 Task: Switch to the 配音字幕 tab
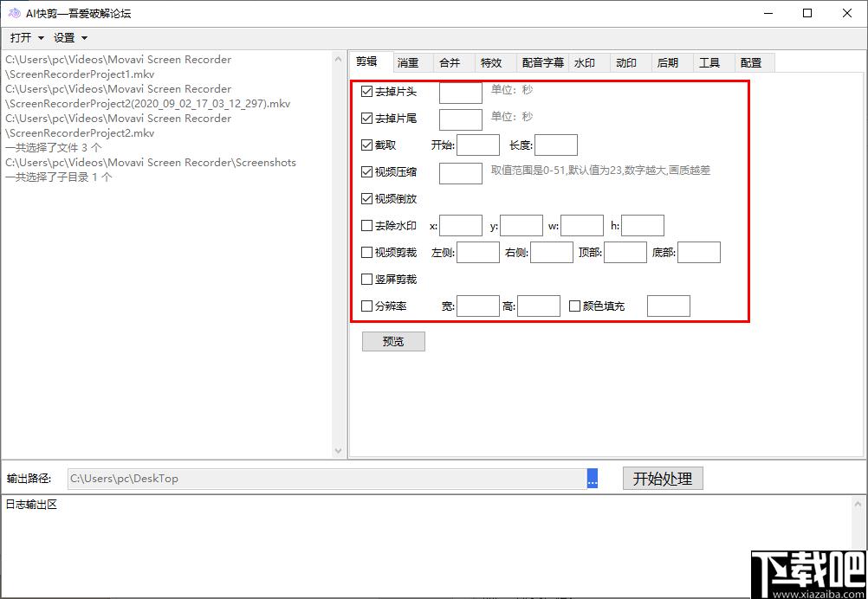pos(543,63)
